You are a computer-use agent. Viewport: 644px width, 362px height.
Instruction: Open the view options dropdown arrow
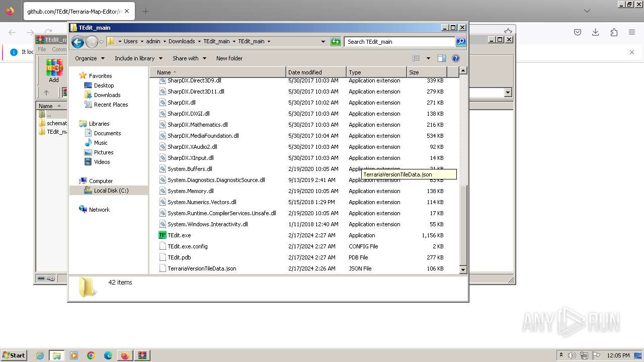pyautogui.click(x=428, y=58)
